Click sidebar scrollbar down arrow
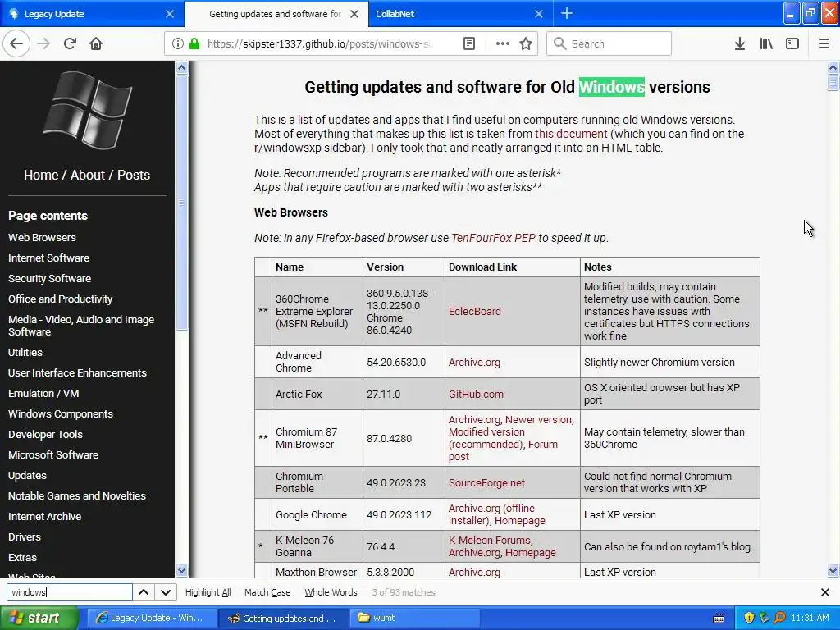The height and width of the screenshot is (630, 840). (181, 571)
